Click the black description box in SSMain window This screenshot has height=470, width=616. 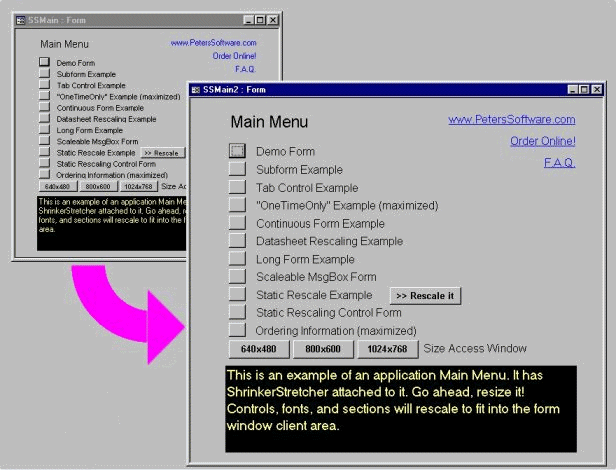(x=112, y=223)
